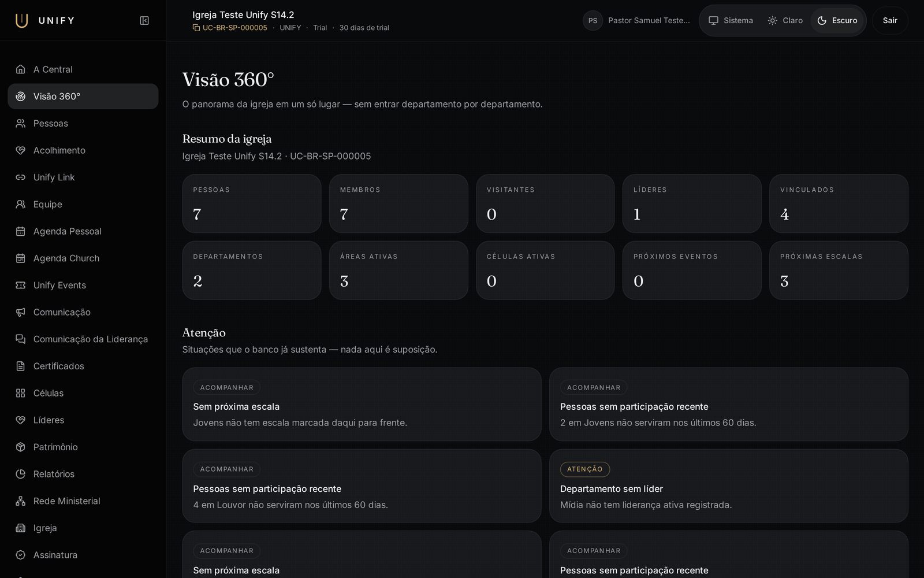Image resolution: width=924 pixels, height=578 pixels.
Task: Click the Comunicação megaphone icon
Action: click(x=21, y=312)
